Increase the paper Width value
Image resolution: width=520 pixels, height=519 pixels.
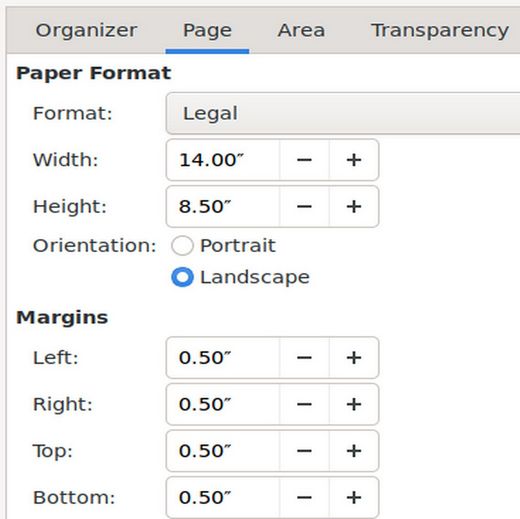coord(354,160)
